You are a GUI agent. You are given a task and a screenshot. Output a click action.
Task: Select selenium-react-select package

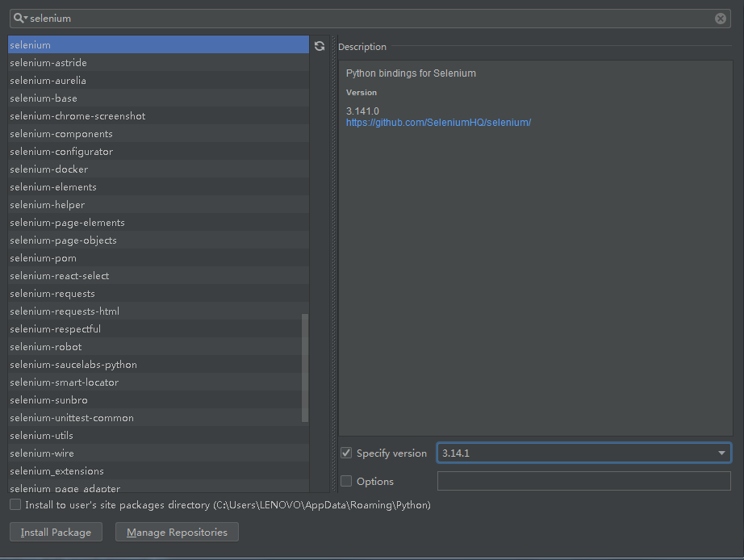point(158,276)
